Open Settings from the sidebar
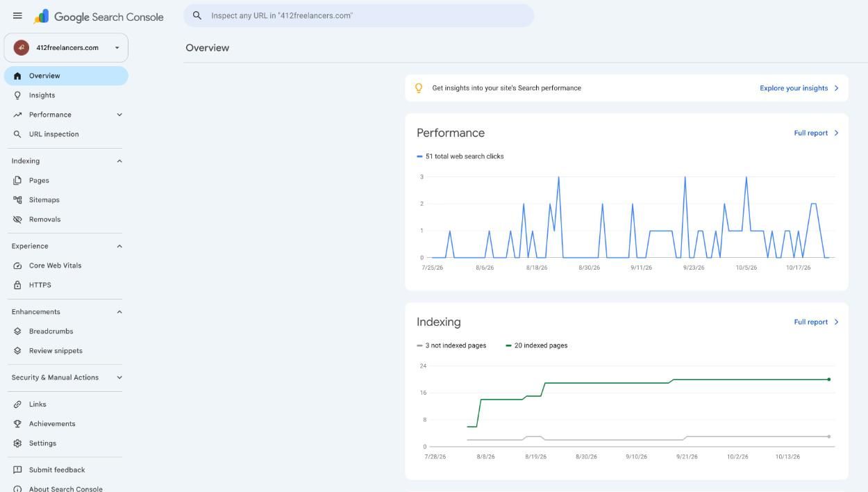 click(x=66, y=443)
